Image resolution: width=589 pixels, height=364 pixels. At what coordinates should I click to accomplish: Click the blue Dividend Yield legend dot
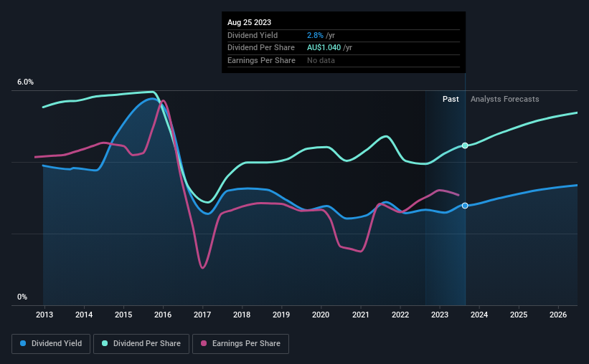click(x=23, y=343)
